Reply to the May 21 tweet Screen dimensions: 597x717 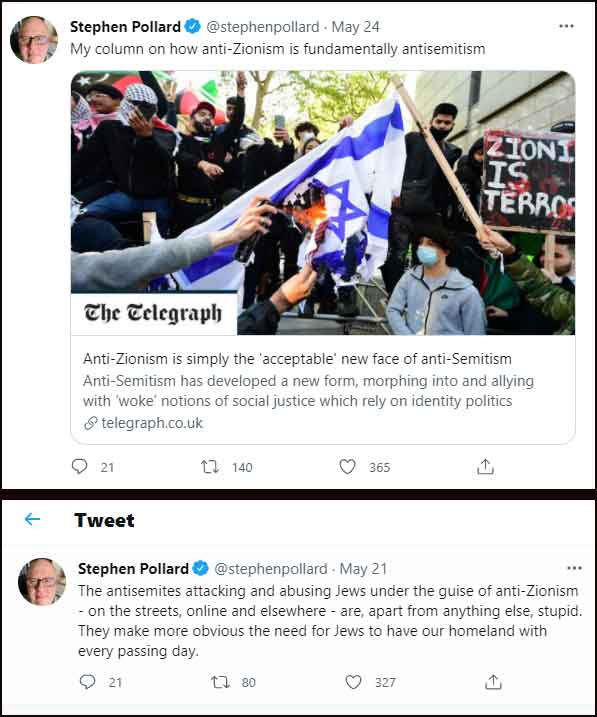pos(87,682)
